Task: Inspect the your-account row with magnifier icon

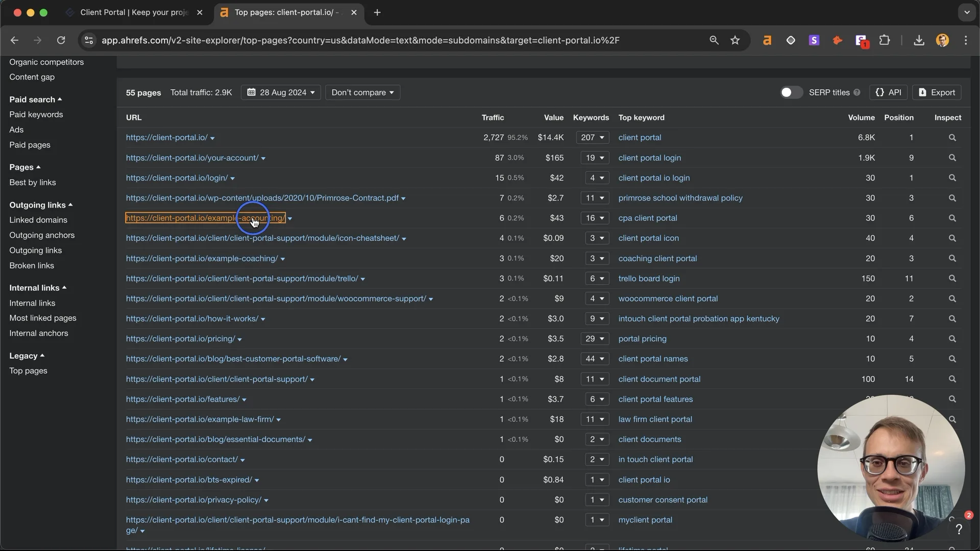Action: tap(952, 158)
